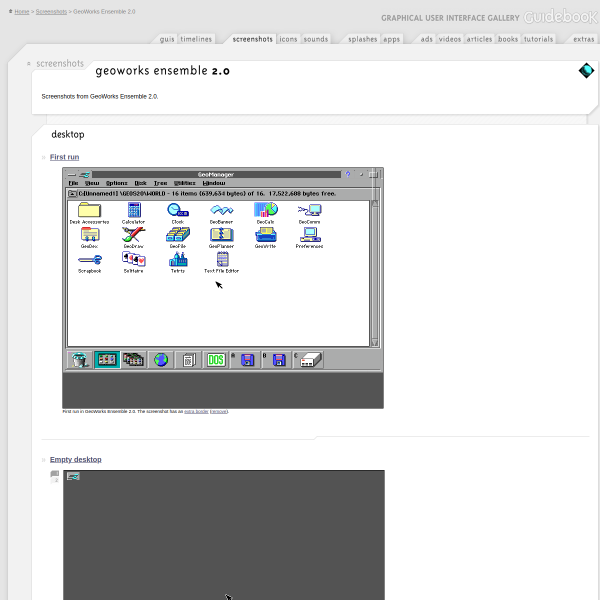Screen dimensions: 600x600
Task: Switch to the guis tab
Action: click(x=167, y=39)
